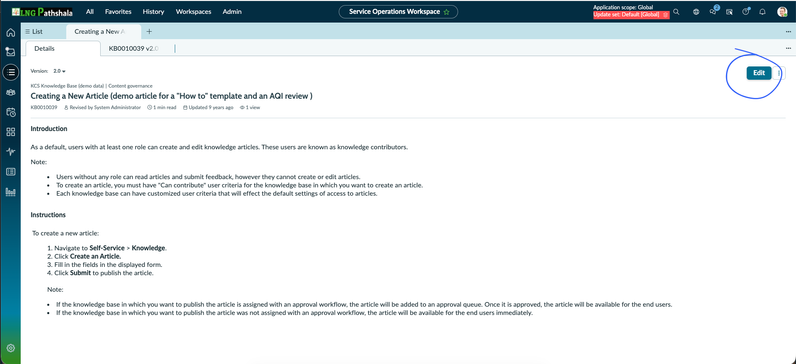Click the step Navigate to Self-Service > Knowledge
Viewport: 796px width, 364px height.
[107, 248]
